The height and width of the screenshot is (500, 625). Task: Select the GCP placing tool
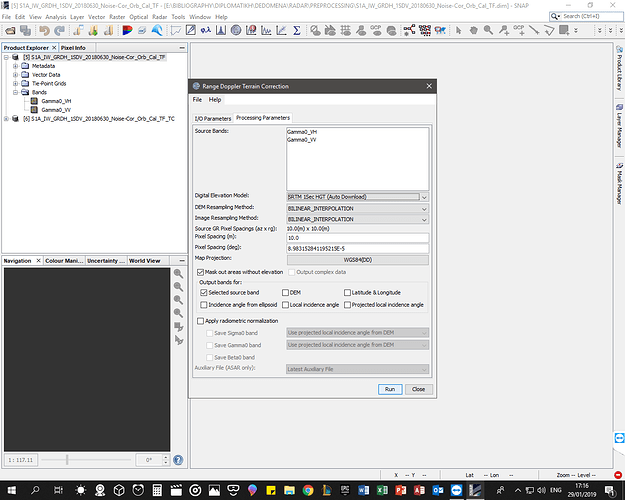[519, 30]
